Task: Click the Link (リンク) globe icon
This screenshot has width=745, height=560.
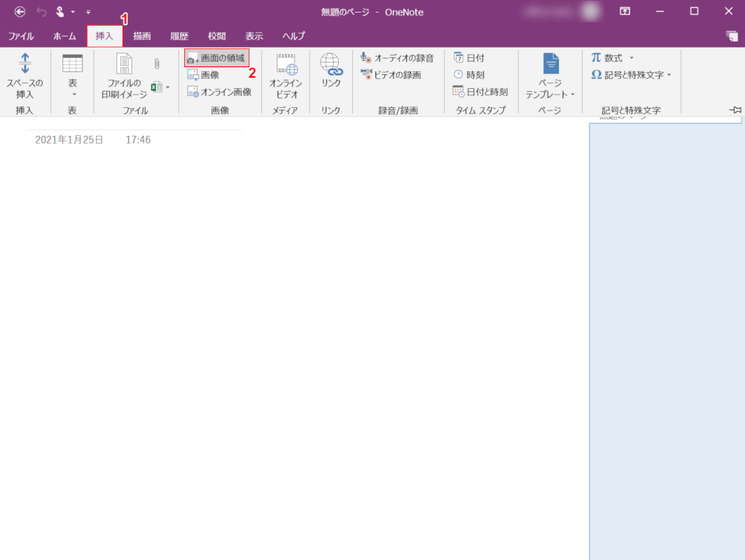Action: [330, 65]
